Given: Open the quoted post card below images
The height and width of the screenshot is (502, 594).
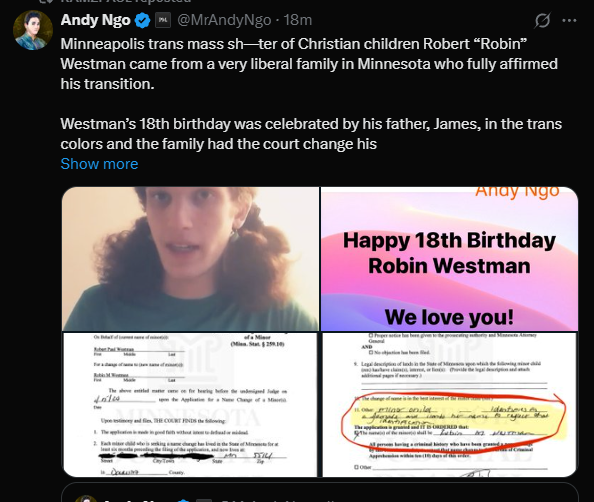Looking at the screenshot, I should (x=320, y=493).
